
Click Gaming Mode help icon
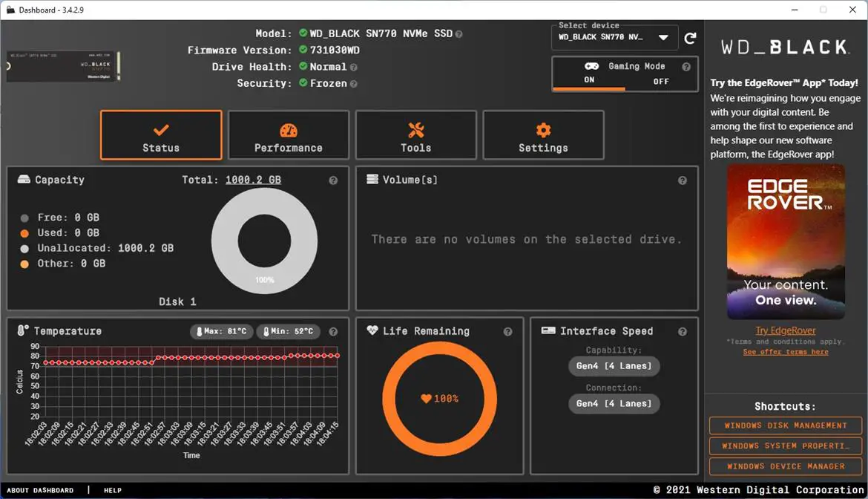pos(686,67)
